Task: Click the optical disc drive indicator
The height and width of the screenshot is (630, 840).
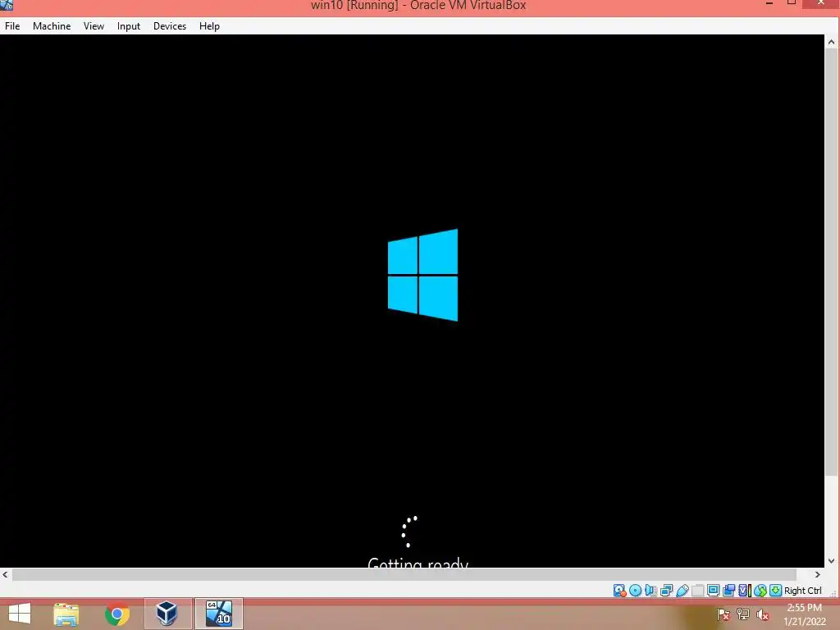Action: 636,591
